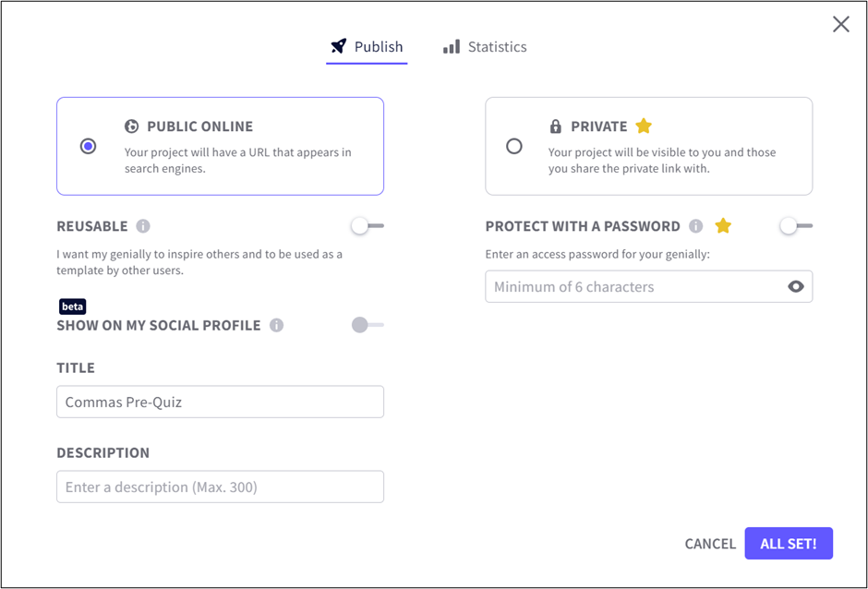Click the globe icon next to Public Online
Screen dimensions: 868x589
(x=132, y=126)
